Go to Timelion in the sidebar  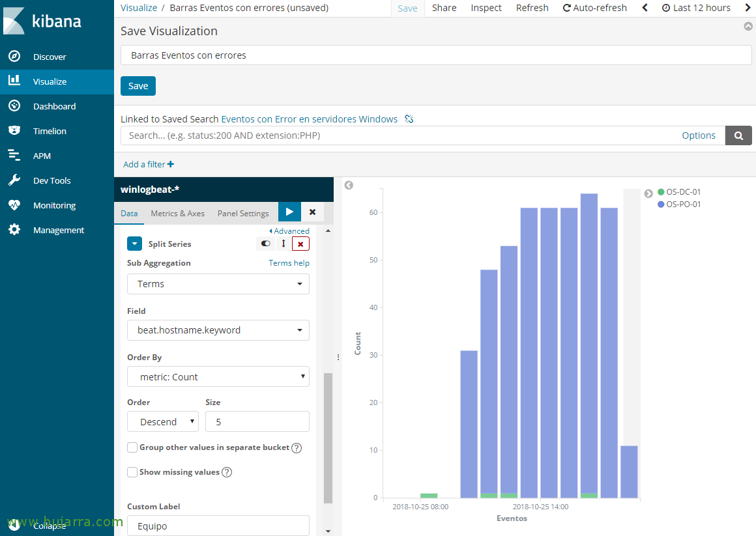(50, 131)
